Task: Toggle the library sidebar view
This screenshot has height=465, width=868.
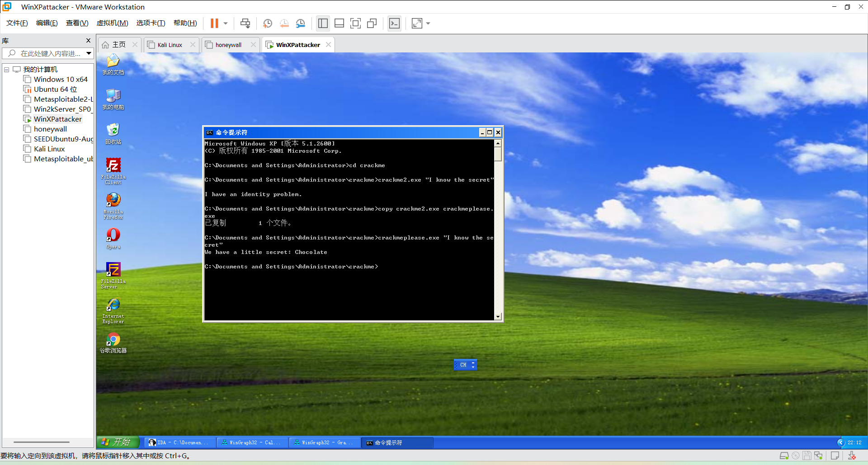Action: pos(323,23)
